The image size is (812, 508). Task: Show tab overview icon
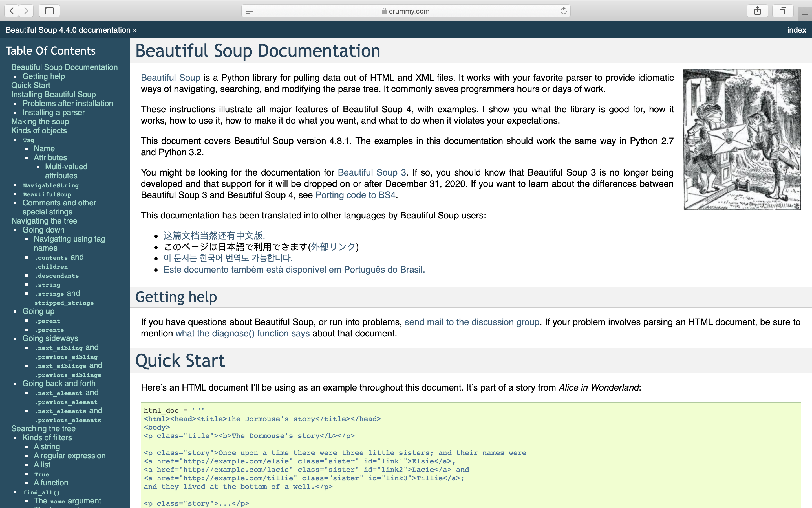coord(782,11)
